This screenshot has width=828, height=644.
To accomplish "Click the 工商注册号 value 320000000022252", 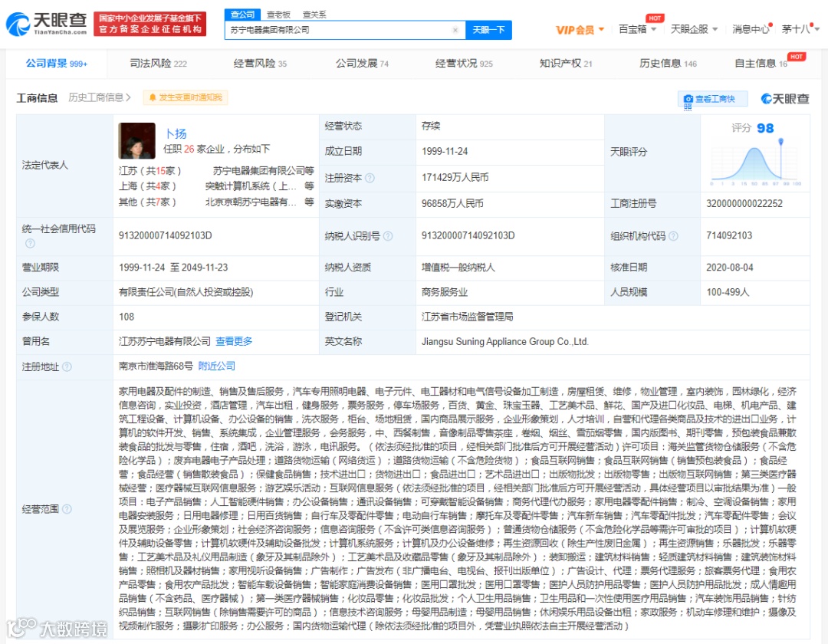I will 744,204.
